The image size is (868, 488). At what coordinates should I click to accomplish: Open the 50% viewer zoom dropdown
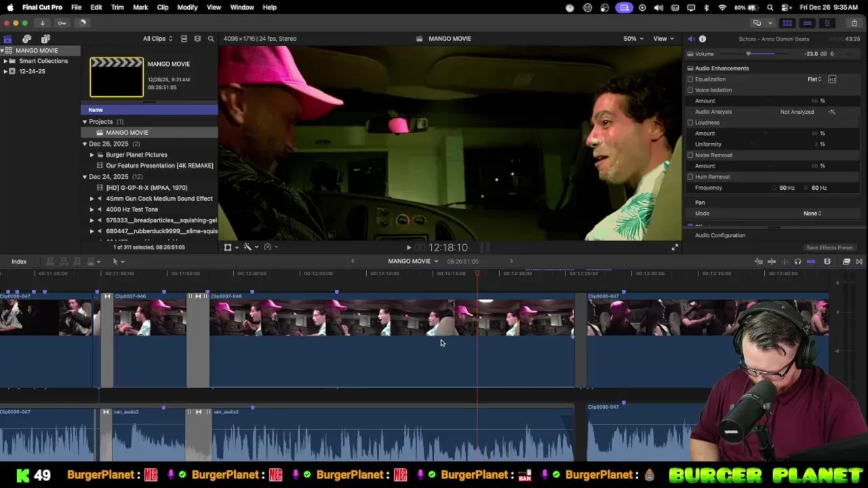pos(633,39)
